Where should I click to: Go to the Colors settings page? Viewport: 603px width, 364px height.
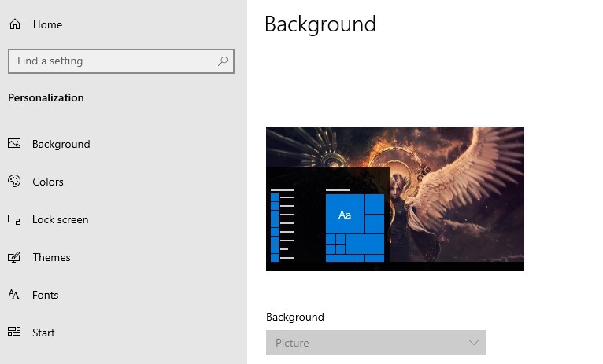[x=48, y=182]
